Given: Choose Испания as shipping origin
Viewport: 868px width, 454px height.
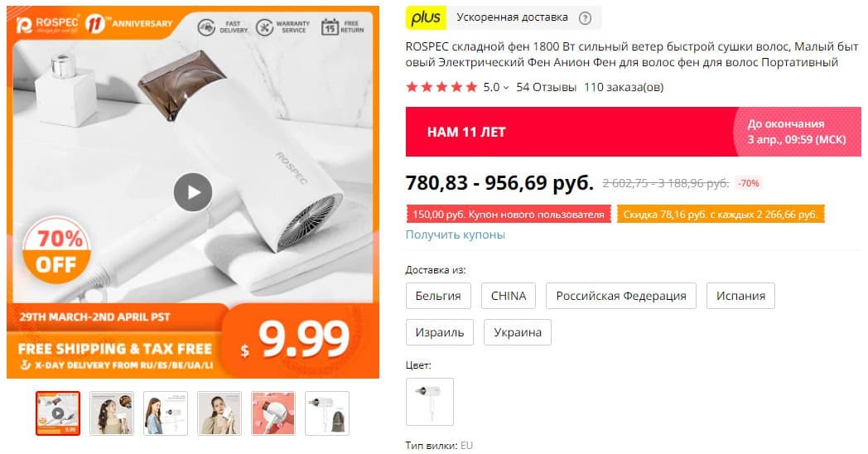Looking at the screenshot, I should (x=740, y=296).
